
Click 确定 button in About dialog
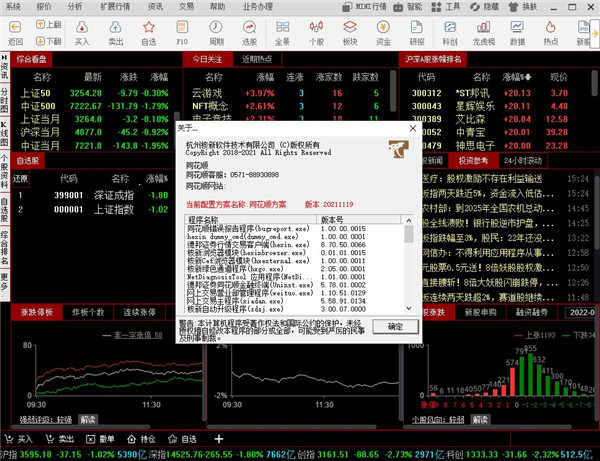(395, 326)
